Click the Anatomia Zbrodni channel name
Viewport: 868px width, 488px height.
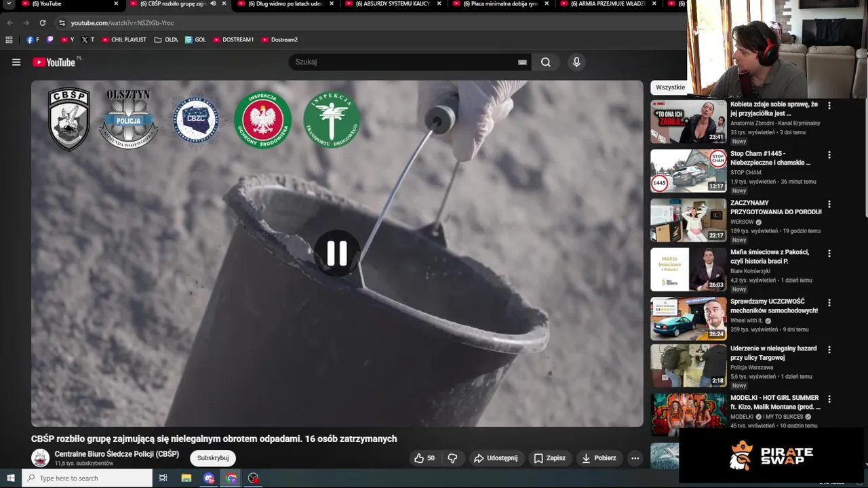775,123
